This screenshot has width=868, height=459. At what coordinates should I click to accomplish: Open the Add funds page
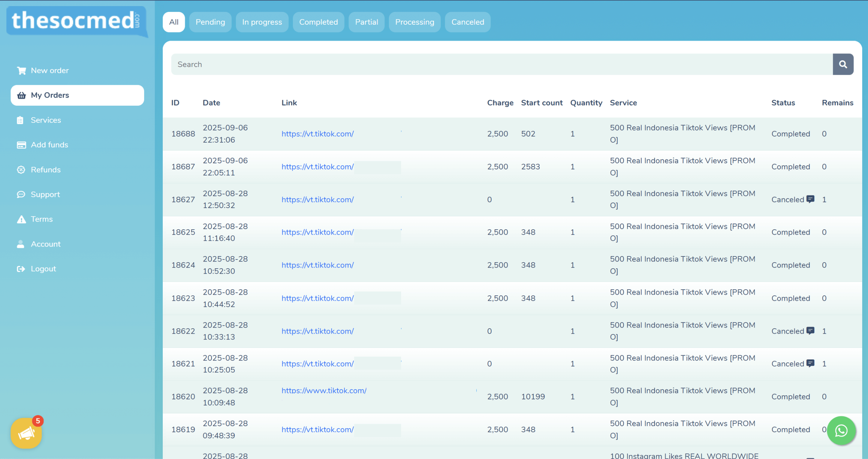coord(49,145)
